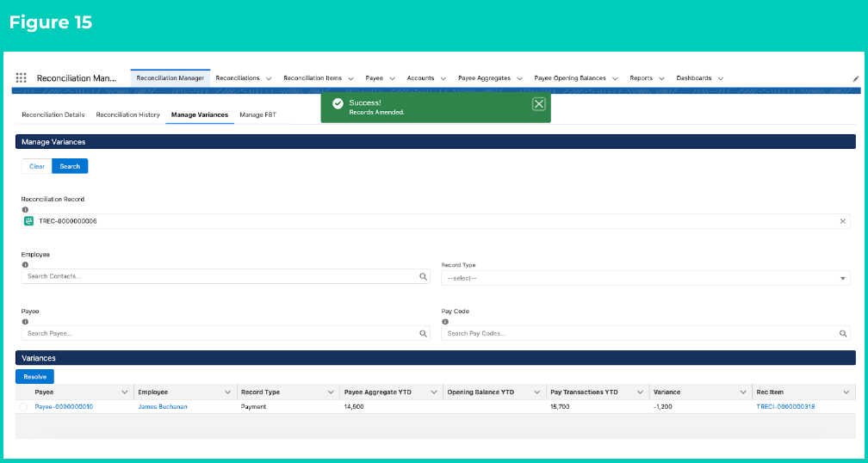The image size is (868, 463).
Task: Click the search magnifier in Search Pay Codes
Action: pyautogui.click(x=842, y=334)
